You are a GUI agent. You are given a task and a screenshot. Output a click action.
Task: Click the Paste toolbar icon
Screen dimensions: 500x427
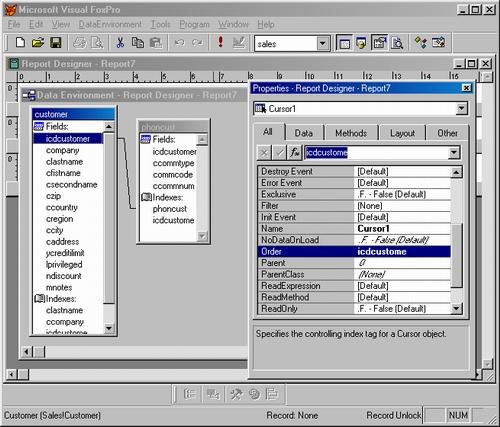pos(156,43)
